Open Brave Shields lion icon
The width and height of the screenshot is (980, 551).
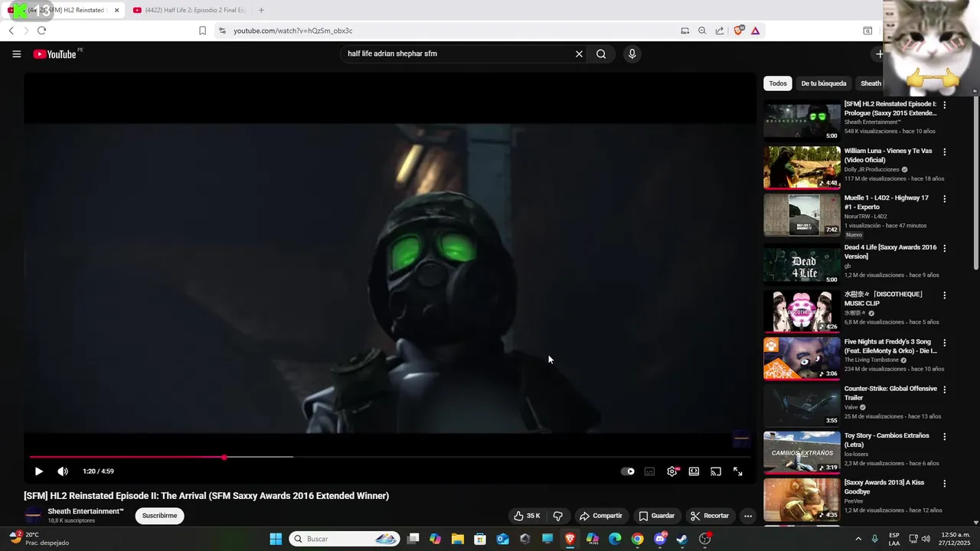tap(739, 31)
